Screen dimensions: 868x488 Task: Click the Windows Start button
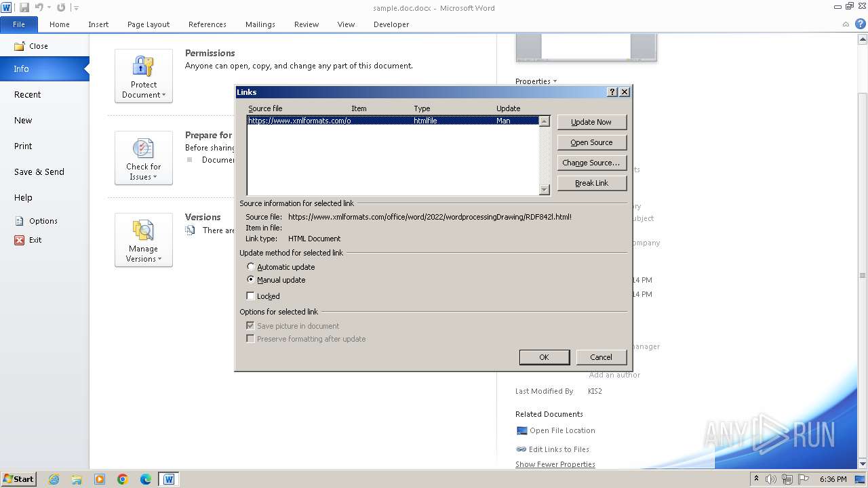click(x=19, y=479)
